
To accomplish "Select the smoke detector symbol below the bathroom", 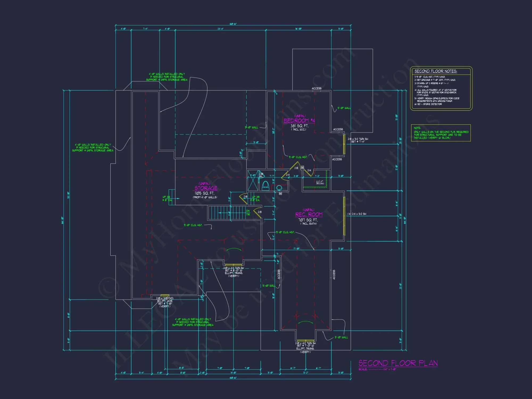I will click(280, 193).
